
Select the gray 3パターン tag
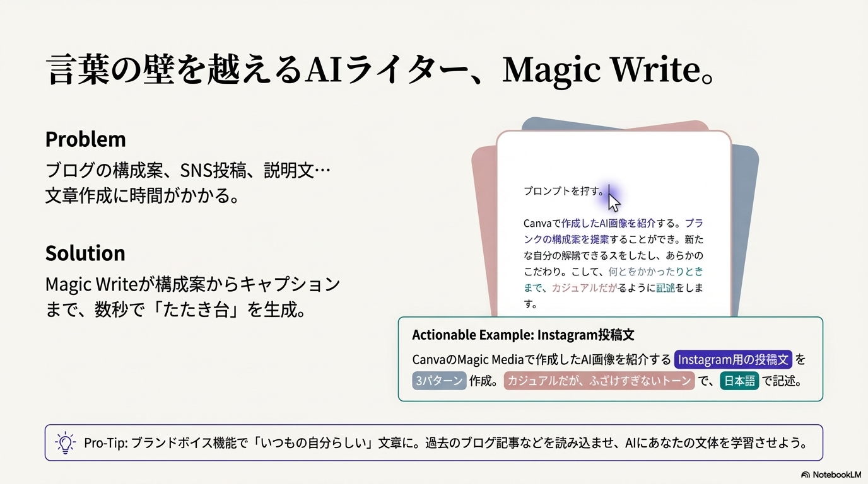click(x=439, y=381)
